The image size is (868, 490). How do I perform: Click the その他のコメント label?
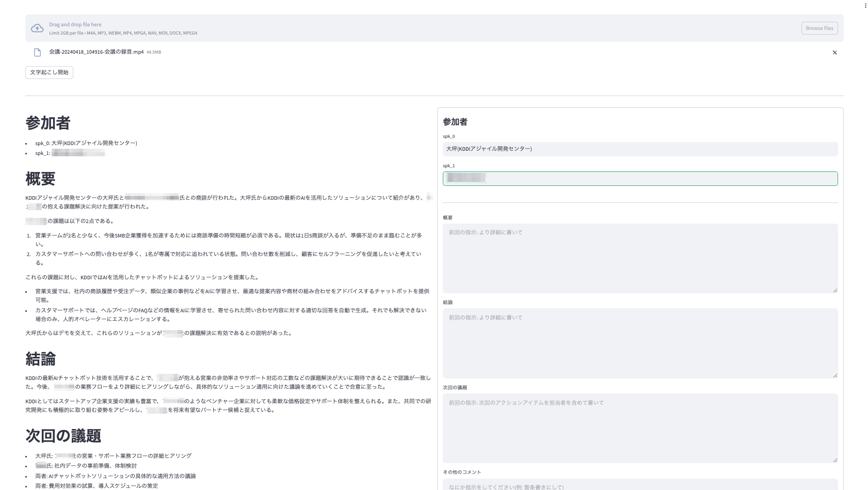462,472
